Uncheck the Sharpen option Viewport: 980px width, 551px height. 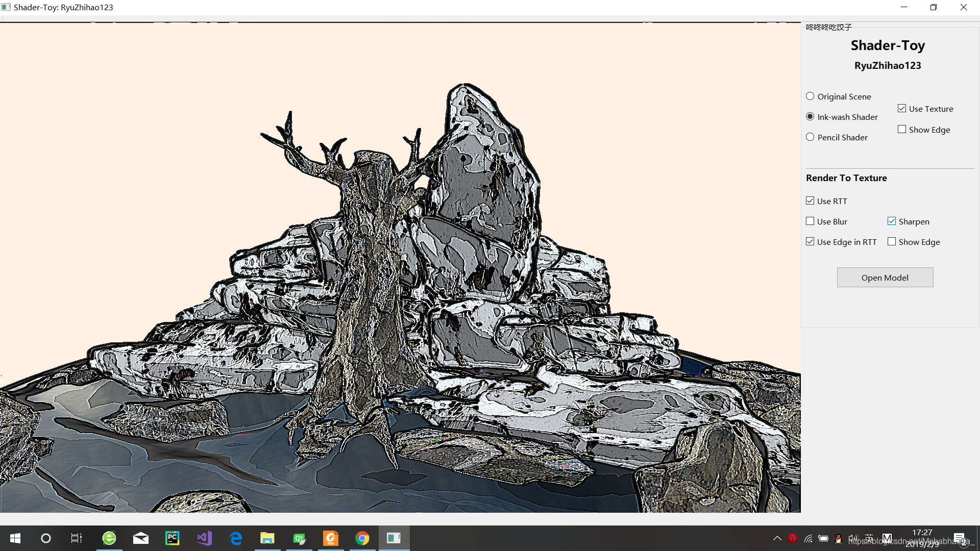892,221
